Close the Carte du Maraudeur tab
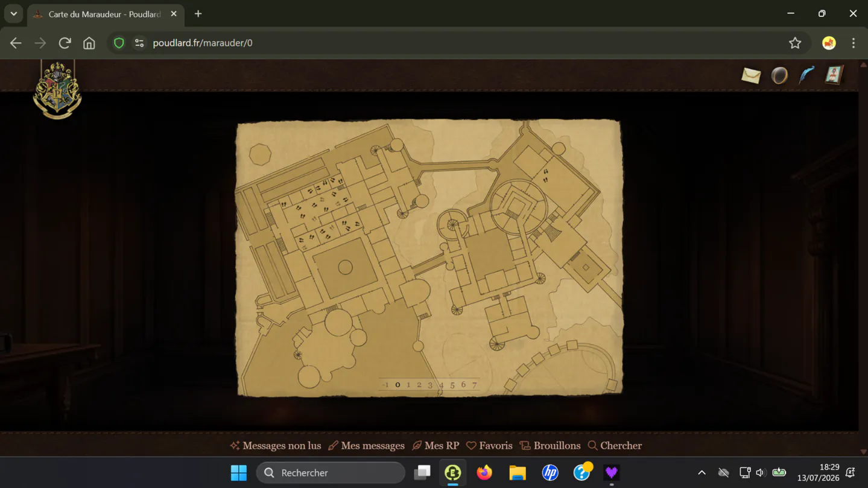868x488 pixels. (174, 14)
